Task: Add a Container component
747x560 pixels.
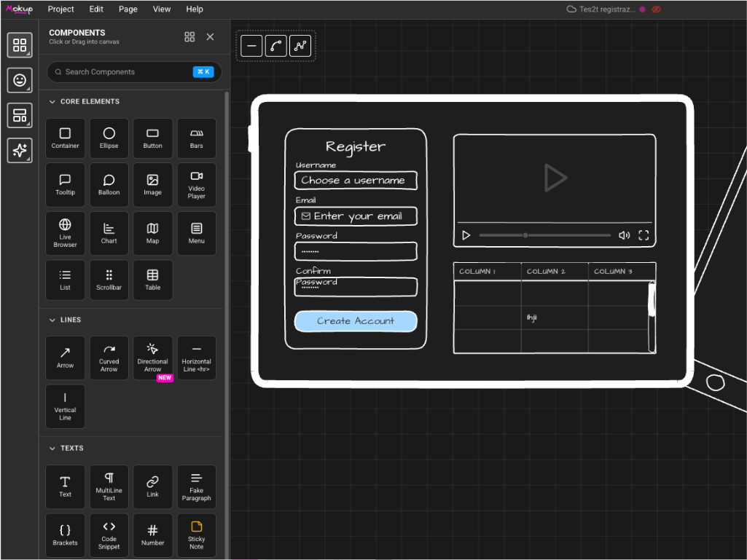Action: [x=66, y=138]
